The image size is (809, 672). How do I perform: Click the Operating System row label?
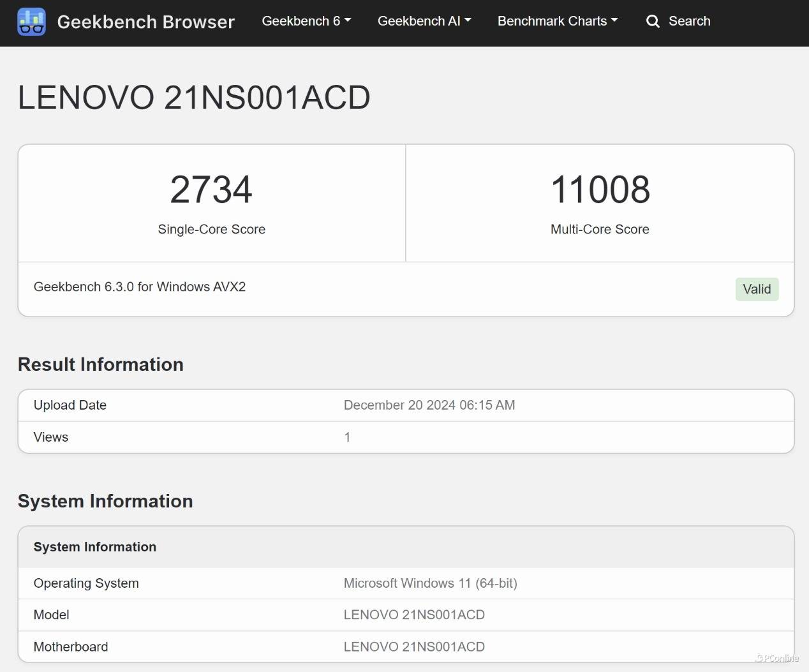(x=86, y=583)
